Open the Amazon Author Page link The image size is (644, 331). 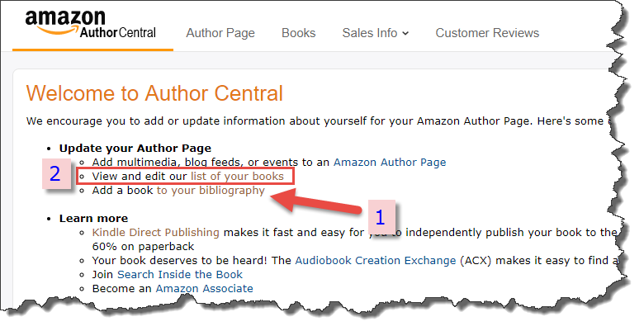coord(390,163)
